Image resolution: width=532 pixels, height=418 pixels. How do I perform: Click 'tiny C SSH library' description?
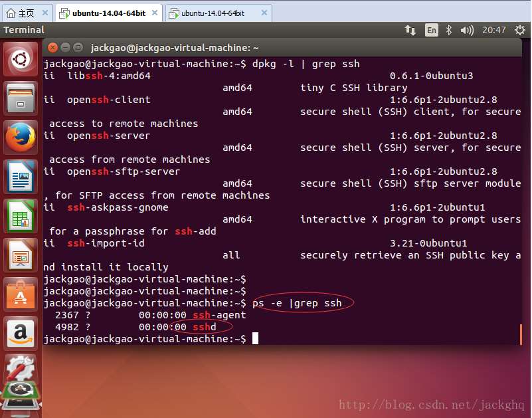pos(354,88)
